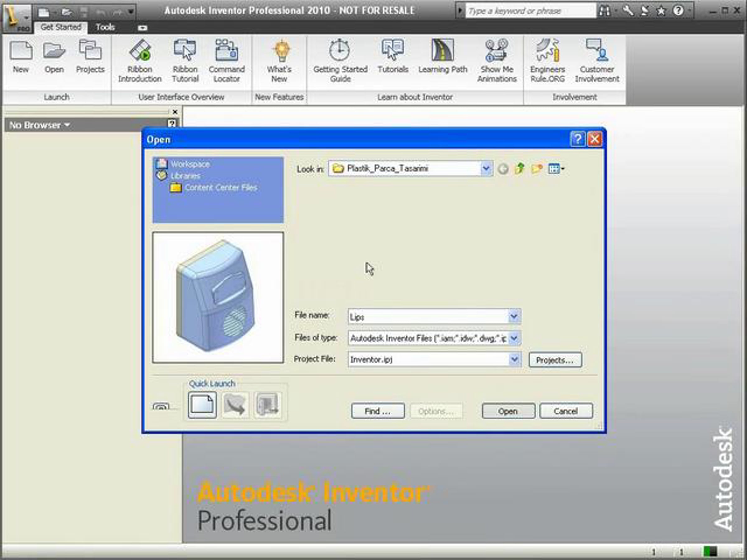Viewport: 747px width, 560px height.
Task: Expand the Look in folder dropdown
Action: tap(486, 168)
